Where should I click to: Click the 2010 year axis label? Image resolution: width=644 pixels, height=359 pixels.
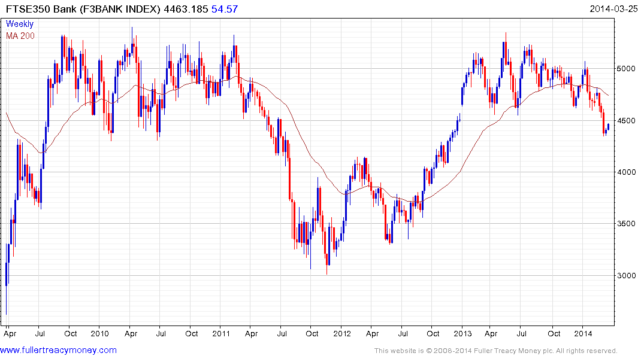(x=100, y=333)
